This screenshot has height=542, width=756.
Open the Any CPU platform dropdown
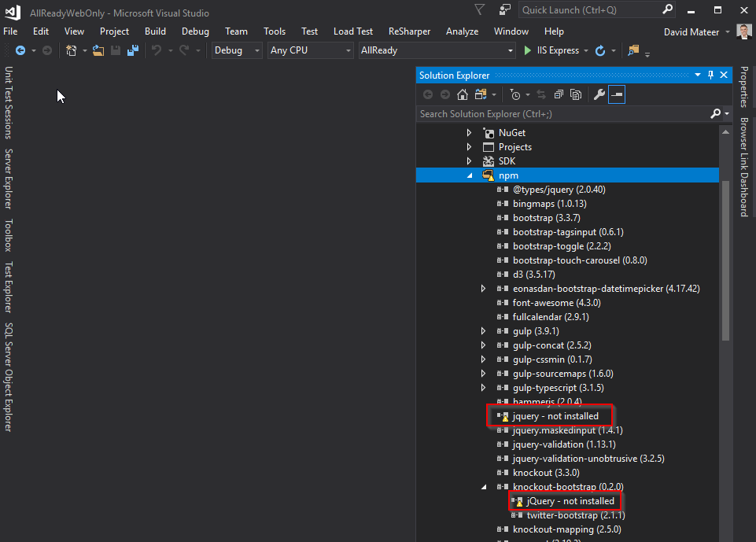pos(310,50)
